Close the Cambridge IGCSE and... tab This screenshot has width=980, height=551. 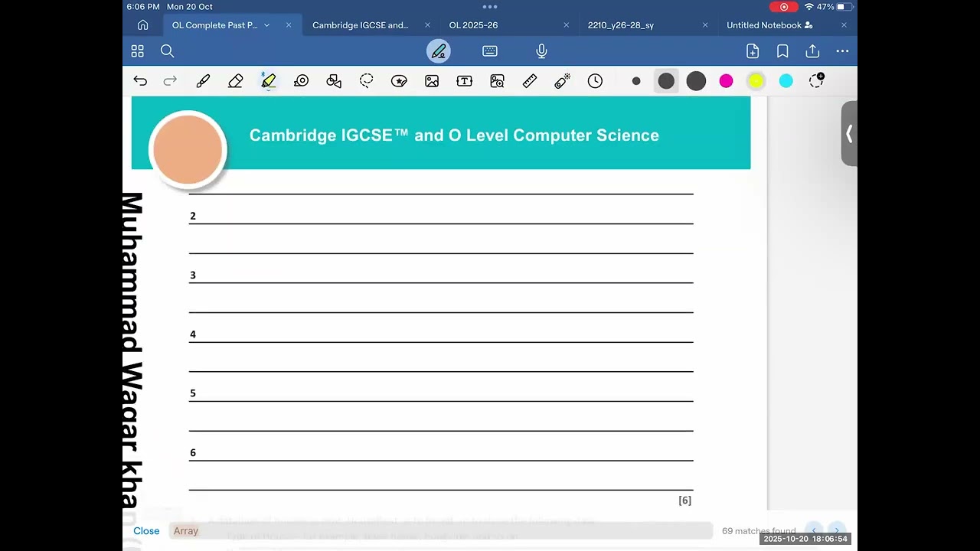[x=428, y=25]
